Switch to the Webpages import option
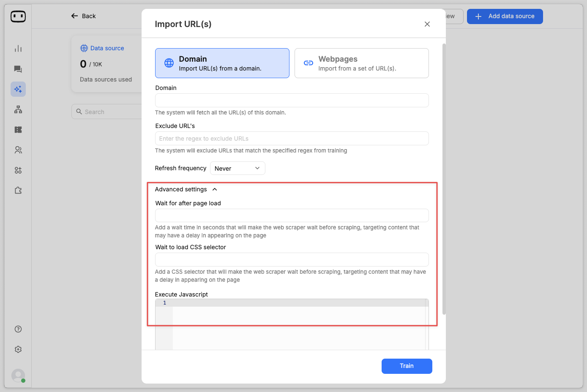 361,63
